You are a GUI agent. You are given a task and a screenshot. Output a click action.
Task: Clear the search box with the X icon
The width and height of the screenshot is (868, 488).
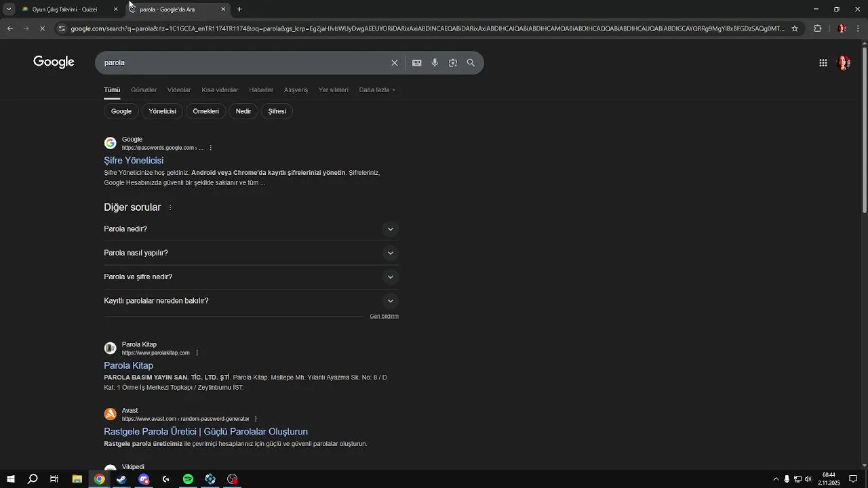(395, 63)
